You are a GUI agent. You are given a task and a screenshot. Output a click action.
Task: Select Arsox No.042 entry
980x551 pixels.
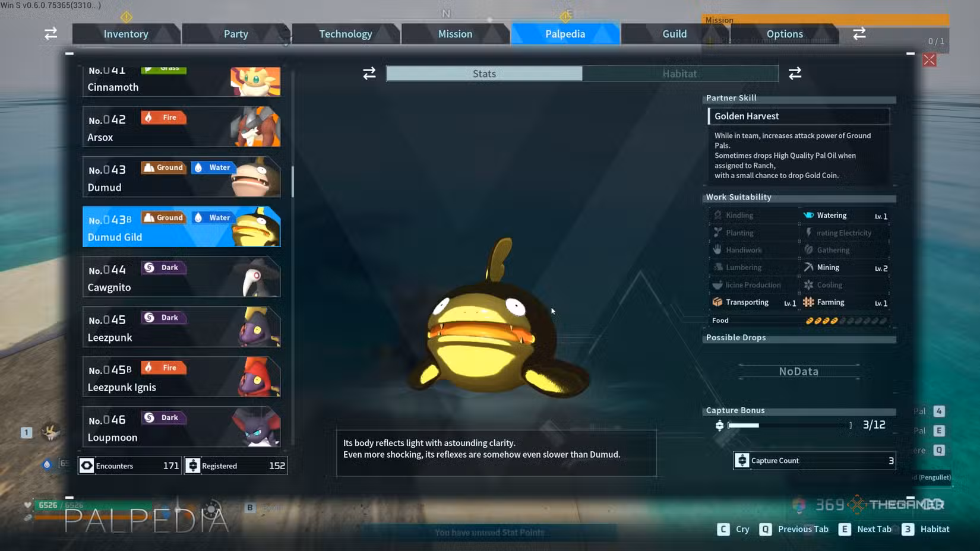[181, 126]
